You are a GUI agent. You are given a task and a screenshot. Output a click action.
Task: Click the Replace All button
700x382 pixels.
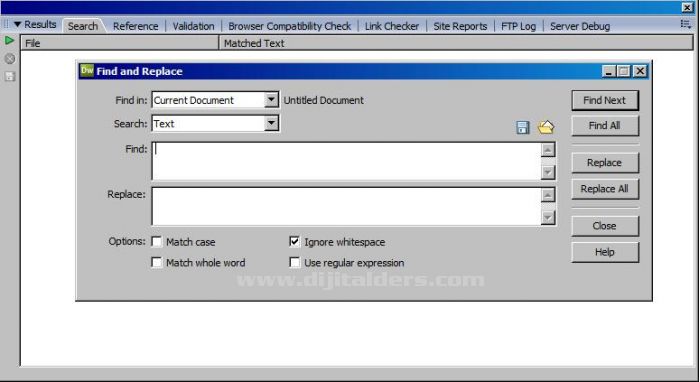[605, 189]
